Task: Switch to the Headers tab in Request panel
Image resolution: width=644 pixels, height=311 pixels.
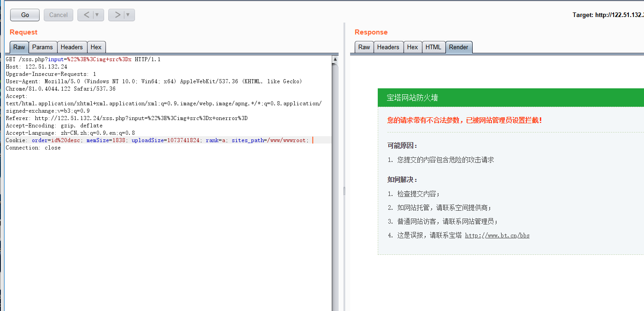Action: (72, 46)
